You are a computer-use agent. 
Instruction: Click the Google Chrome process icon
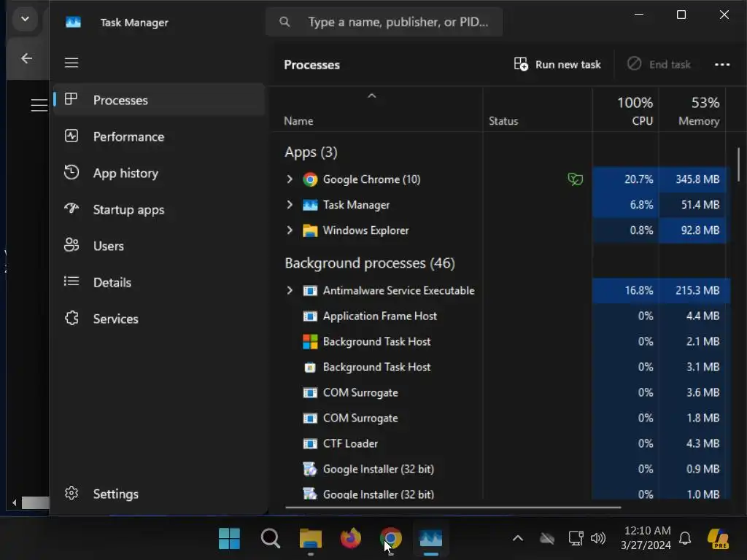(x=309, y=179)
